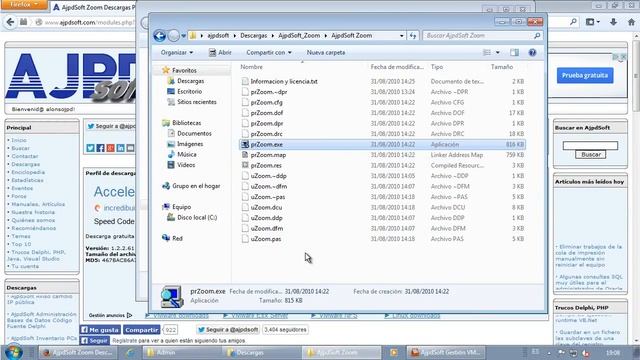Open Explorer help icon
This screenshot has width=640, height=360.
click(x=532, y=53)
